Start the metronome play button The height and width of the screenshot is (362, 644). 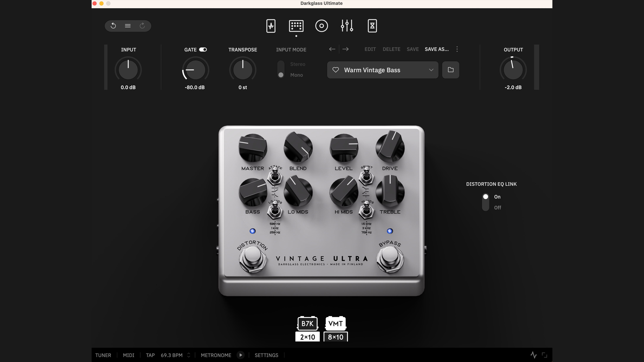[x=241, y=355]
